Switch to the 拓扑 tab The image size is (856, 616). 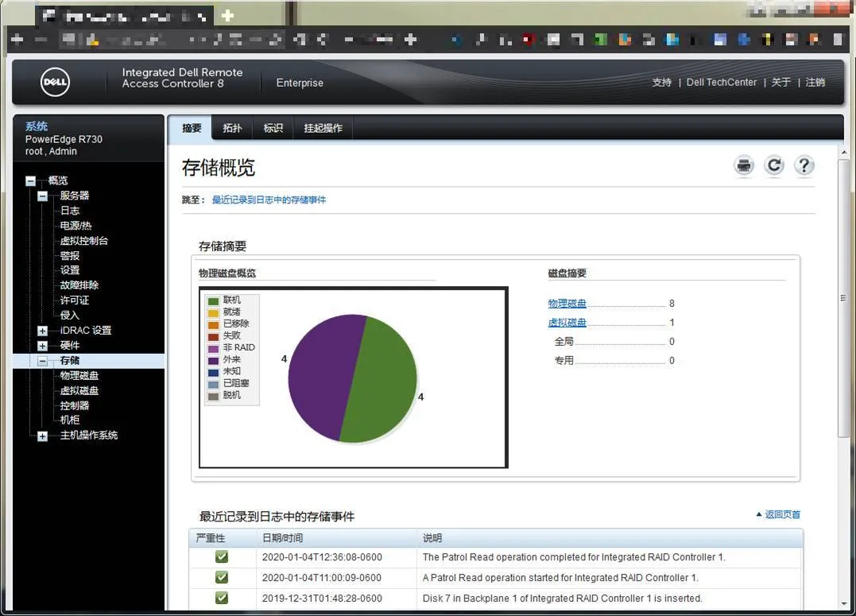pos(233,128)
